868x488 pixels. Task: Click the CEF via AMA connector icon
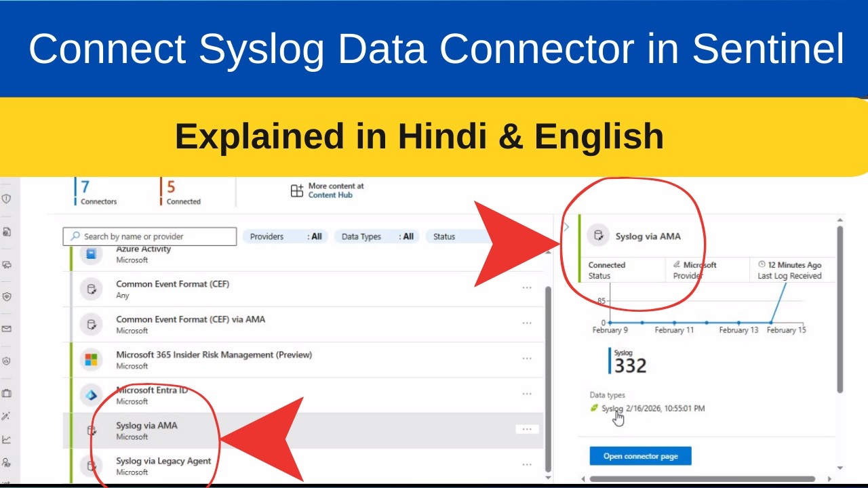91,325
